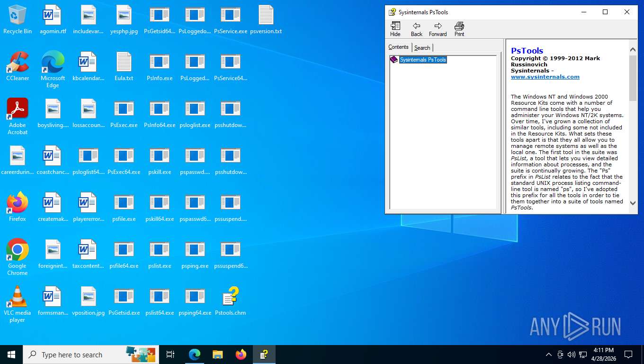Select the PsGetsid.exe desktop icon
The width and height of the screenshot is (644, 364).
124,301
